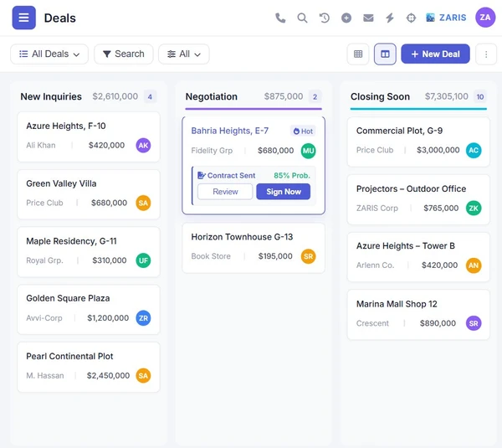This screenshot has height=448, width=502.
Task: Open the mail envelope icon
Action: (368, 18)
